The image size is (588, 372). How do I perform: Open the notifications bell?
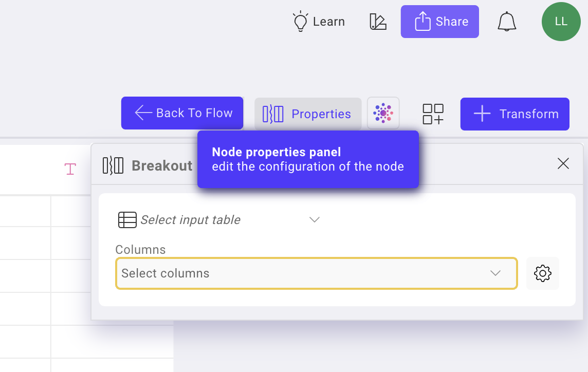(x=507, y=22)
